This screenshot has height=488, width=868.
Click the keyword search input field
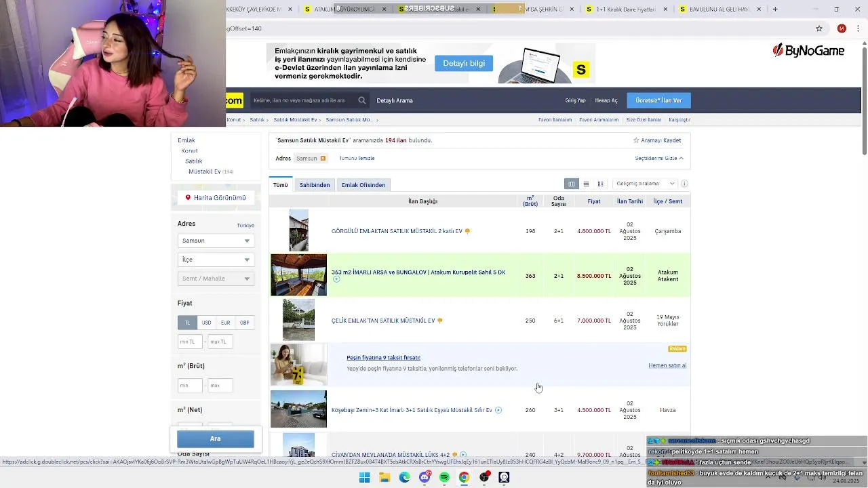[x=302, y=100]
